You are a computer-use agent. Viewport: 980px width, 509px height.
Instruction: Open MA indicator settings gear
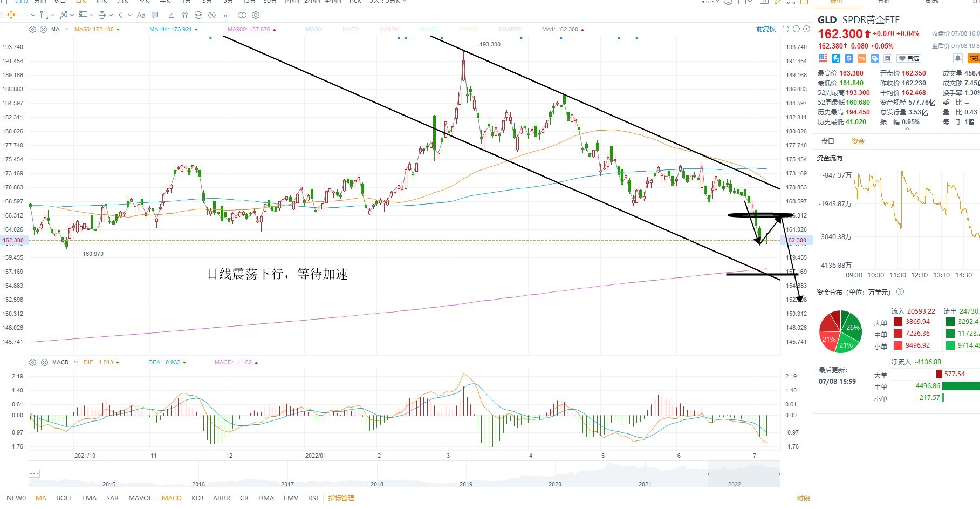tap(32, 29)
